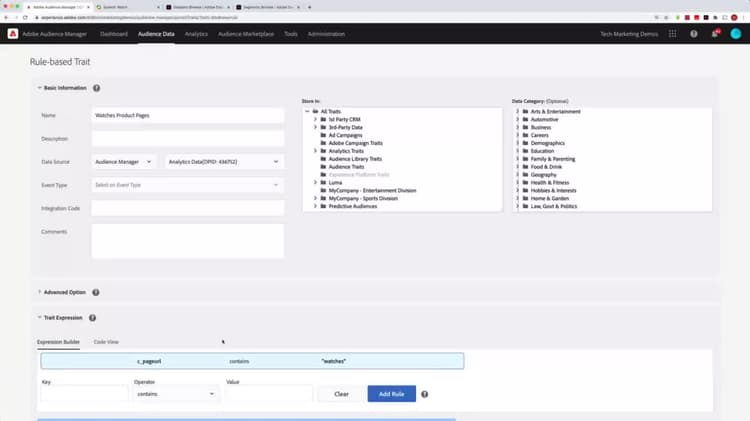Click the Clear button
The width and height of the screenshot is (750, 421).
click(342, 394)
